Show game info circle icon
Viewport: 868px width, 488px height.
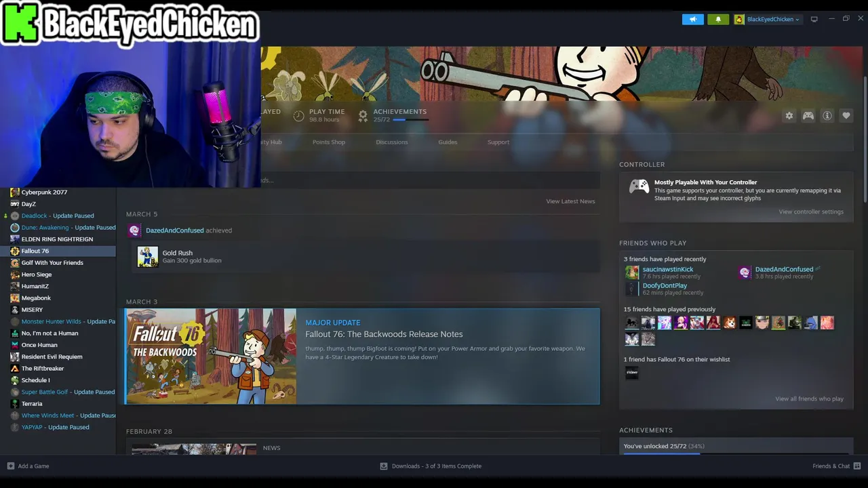pyautogui.click(x=827, y=116)
